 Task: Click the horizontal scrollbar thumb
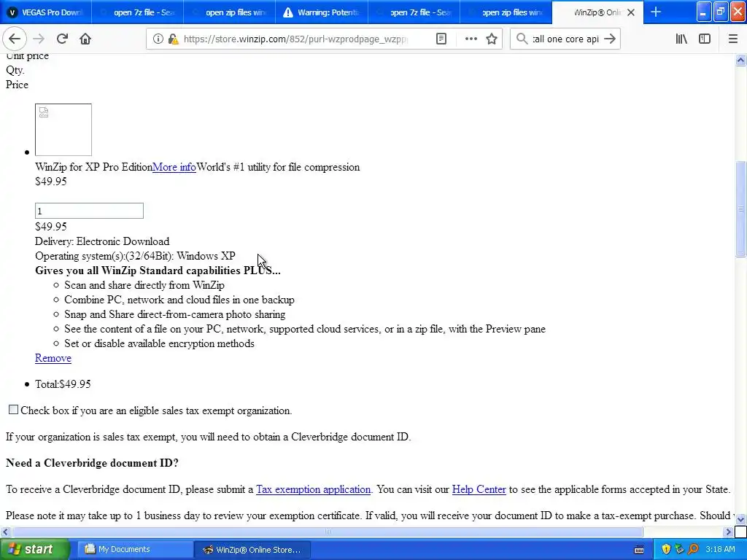point(327,532)
